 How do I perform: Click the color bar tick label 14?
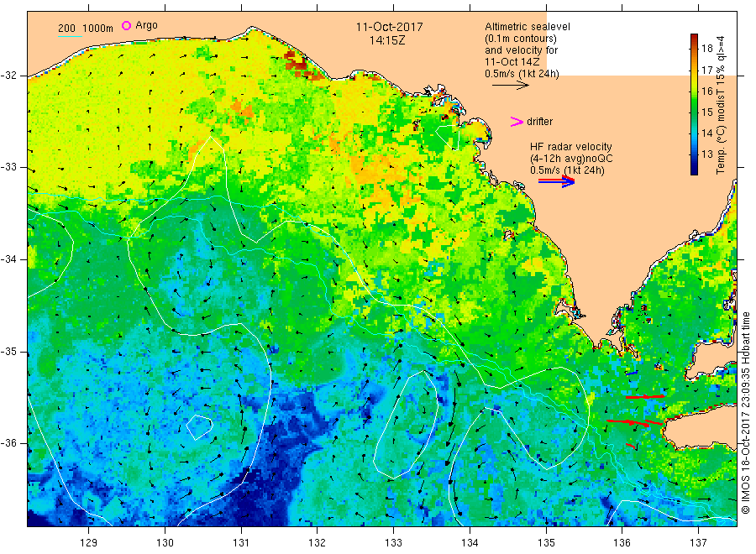pos(706,133)
